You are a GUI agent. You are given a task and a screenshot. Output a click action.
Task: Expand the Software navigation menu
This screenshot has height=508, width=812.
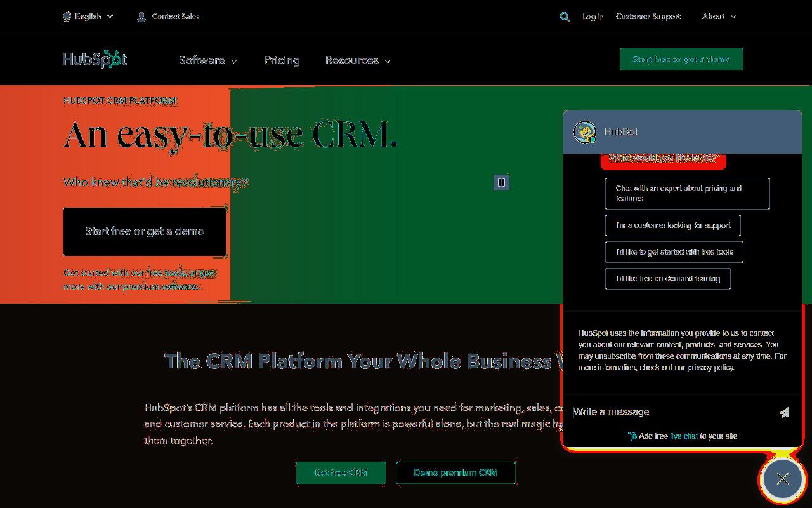[x=208, y=60]
